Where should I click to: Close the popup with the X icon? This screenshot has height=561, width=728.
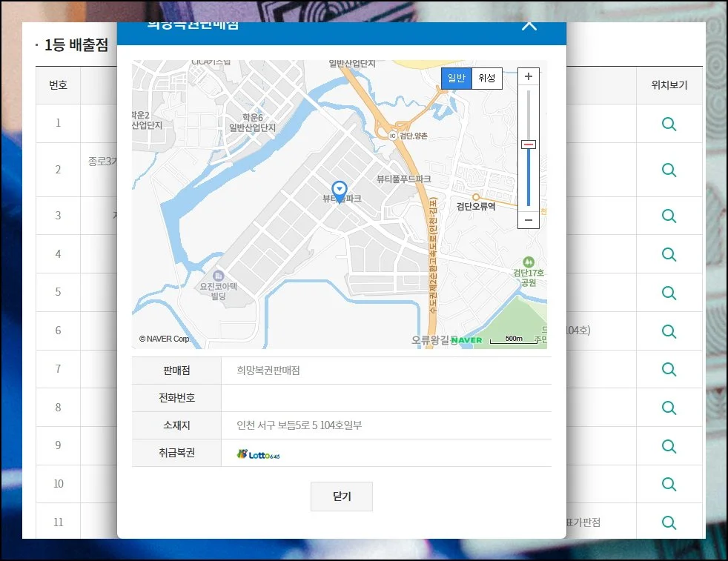tap(529, 24)
